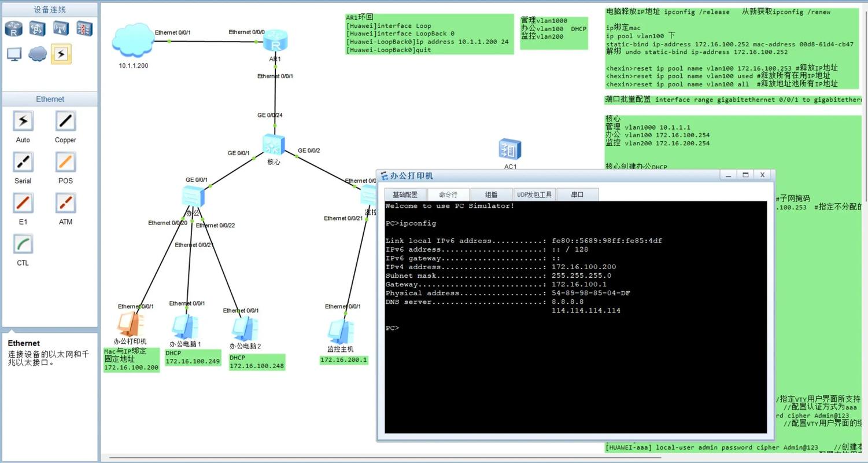This screenshot has width=868, height=463.
Task: Open the 组播 tab
Action: 491,195
